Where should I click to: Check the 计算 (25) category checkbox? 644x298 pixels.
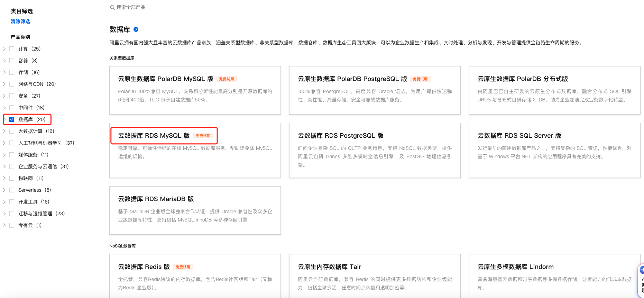tap(12, 49)
